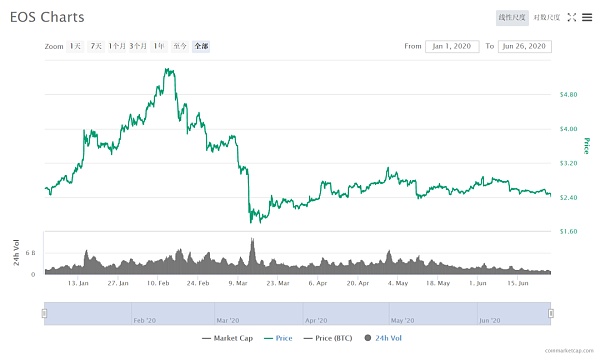Toggle the Market Cap series in legend
Image resolution: width=600 pixels, height=360 pixels.
pyautogui.click(x=227, y=338)
